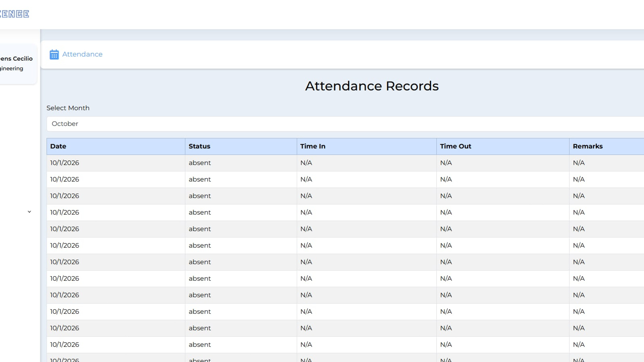The width and height of the screenshot is (644, 362).
Task: Open the Attendance breadcrumb link
Action: point(82,54)
